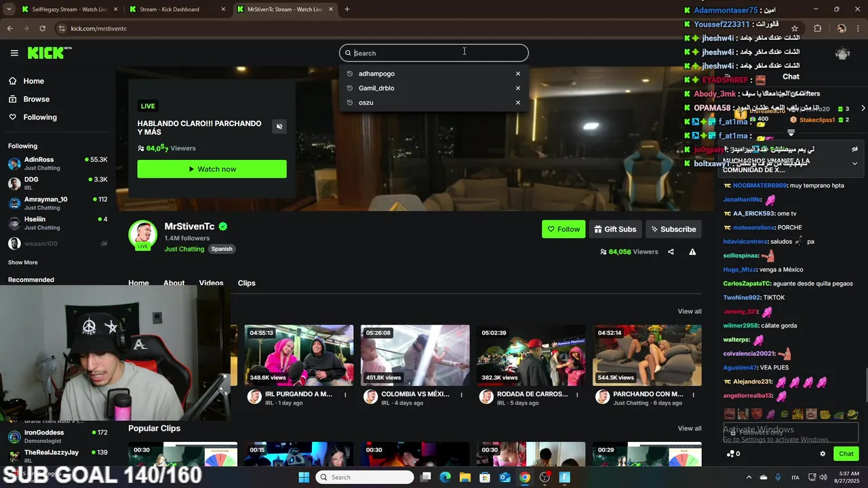
Task: Follow MrStivenTc channel
Action: coord(564,229)
